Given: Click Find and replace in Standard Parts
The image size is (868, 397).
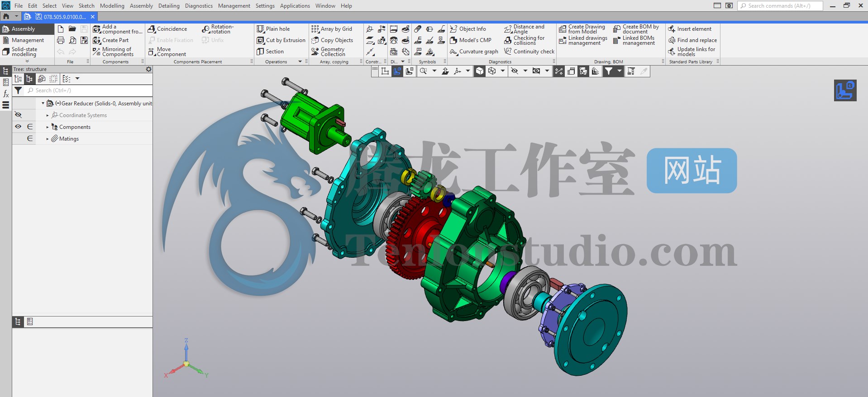Looking at the screenshot, I should (692, 40).
